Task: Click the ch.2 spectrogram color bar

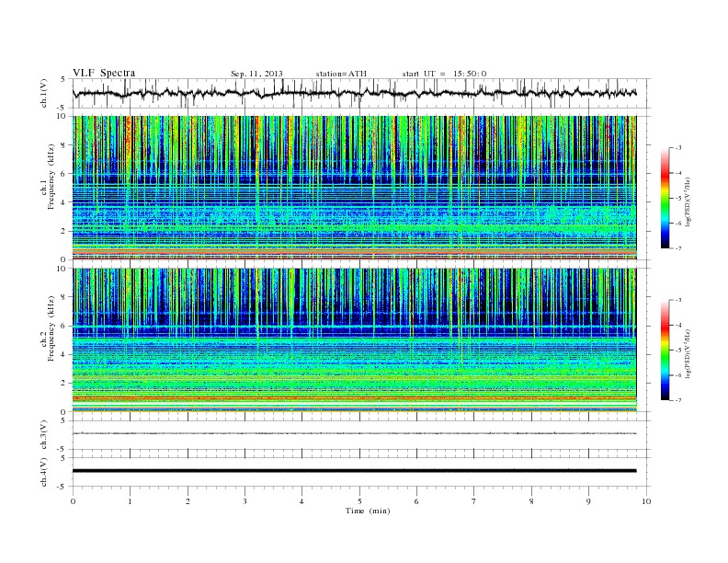Action: tap(665, 350)
